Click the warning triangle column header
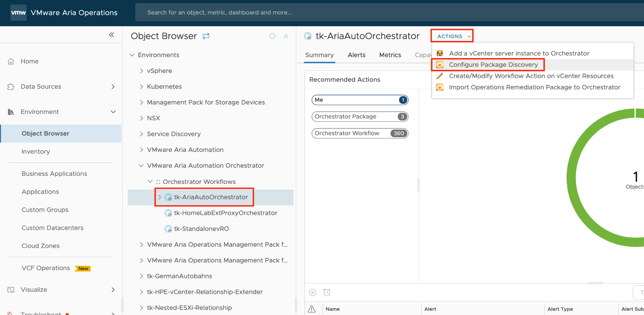This screenshot has height=315, width=644. [312, 309]
